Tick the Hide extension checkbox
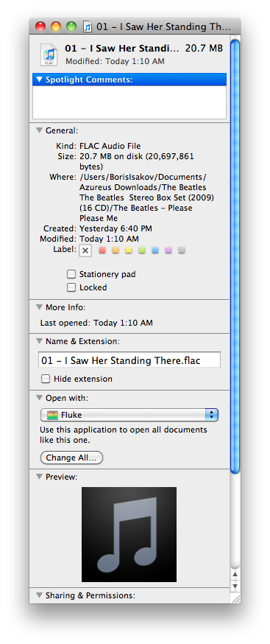Viewport: 270px width, 644px height. tap(46, 379)
